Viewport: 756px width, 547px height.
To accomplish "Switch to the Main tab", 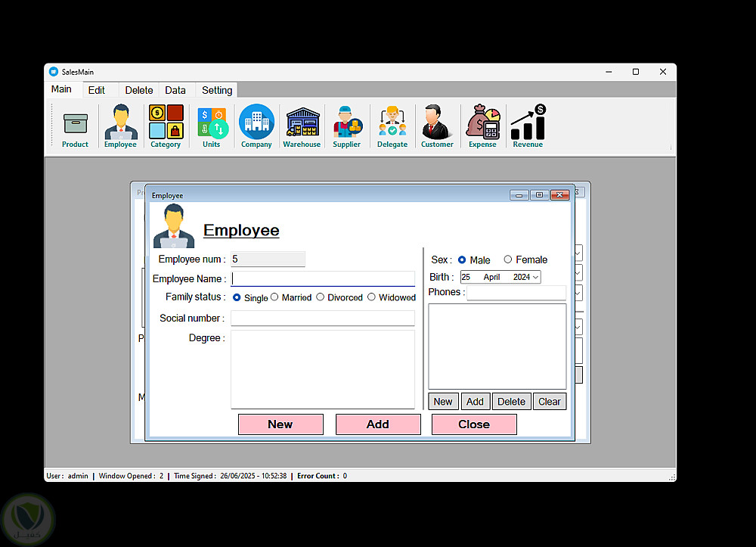I will [x=62, y=89].
